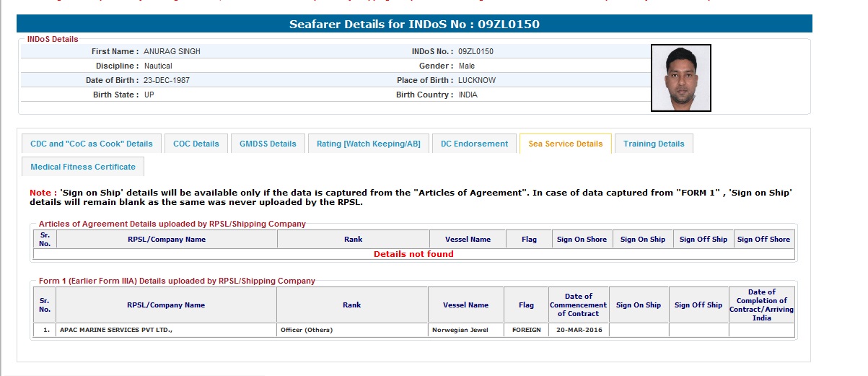Click the Date of Commencement of Contract header
Viewport: 868px width, 376px height.
(x=578, y=305)
